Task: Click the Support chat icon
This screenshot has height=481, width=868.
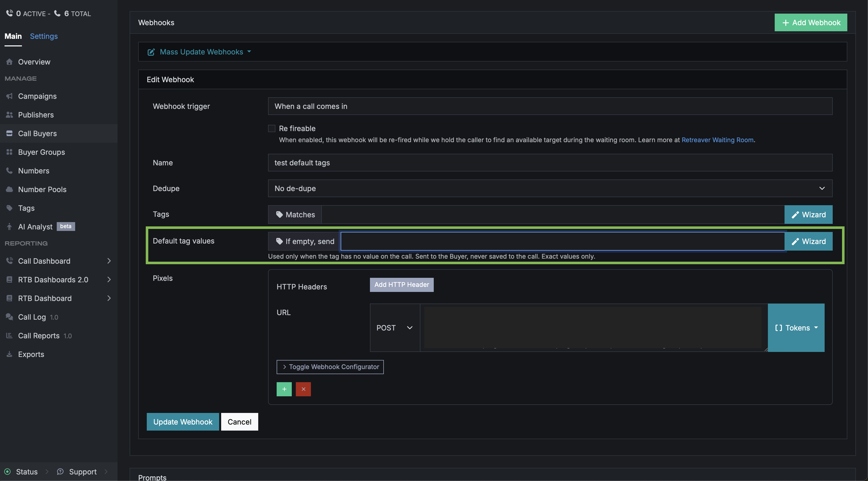Action: (60, 471)
